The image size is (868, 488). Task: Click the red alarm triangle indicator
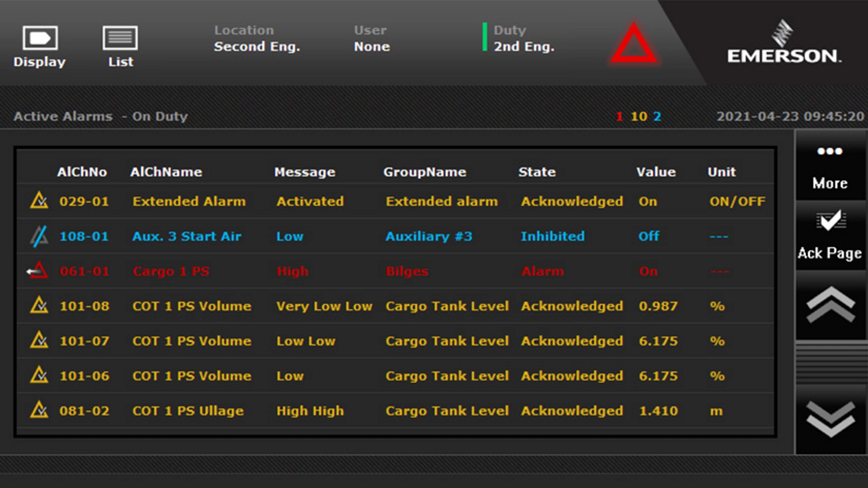pyautogui.click(x=633, y=45)
